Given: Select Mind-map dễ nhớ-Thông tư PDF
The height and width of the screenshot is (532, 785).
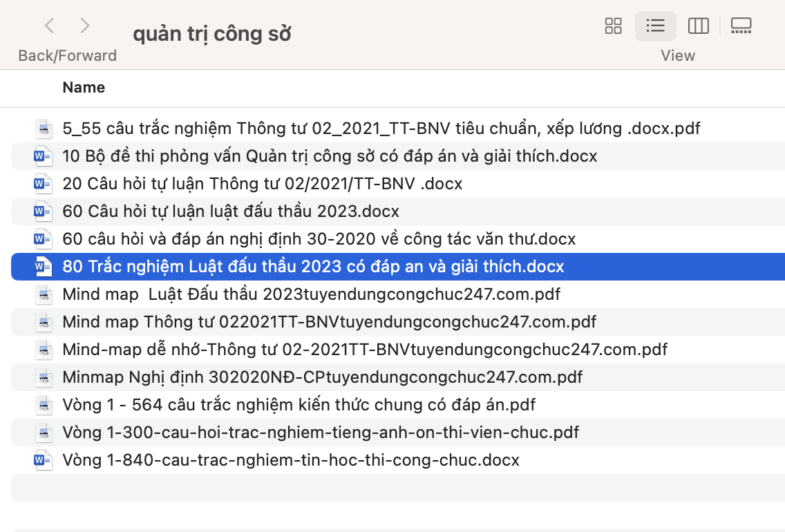Looking at the screenshot, I should (365, 350).
